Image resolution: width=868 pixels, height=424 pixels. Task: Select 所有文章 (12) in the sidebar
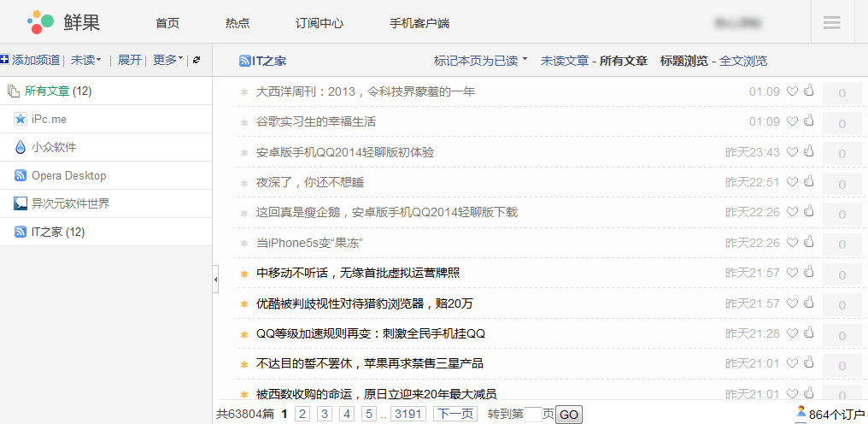58,91
